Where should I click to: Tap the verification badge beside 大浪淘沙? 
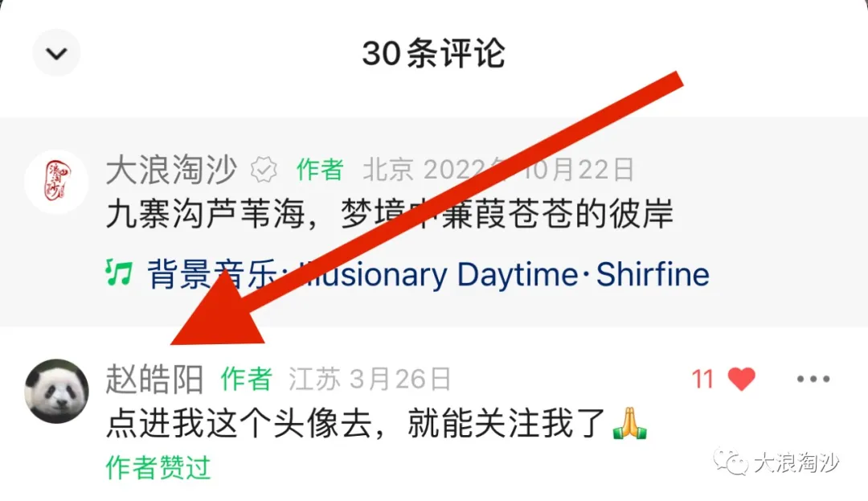click(264, 170)
